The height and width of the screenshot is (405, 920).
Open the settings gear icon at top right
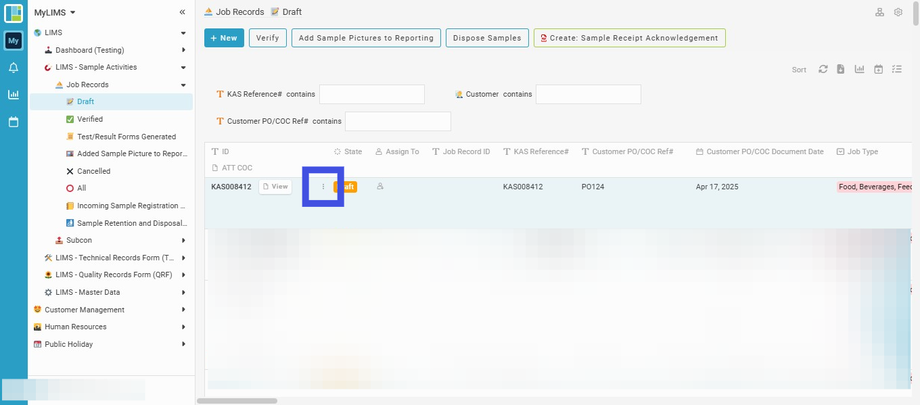898,12
